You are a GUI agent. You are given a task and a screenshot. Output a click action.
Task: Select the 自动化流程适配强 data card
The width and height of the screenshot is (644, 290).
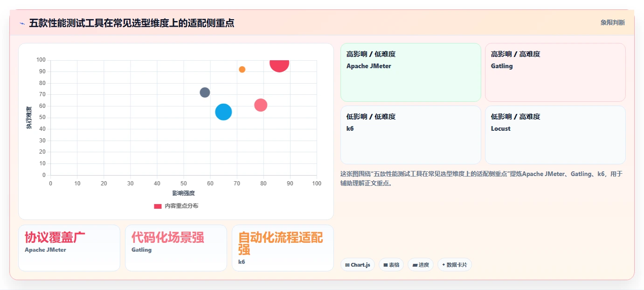coord(283,248)
